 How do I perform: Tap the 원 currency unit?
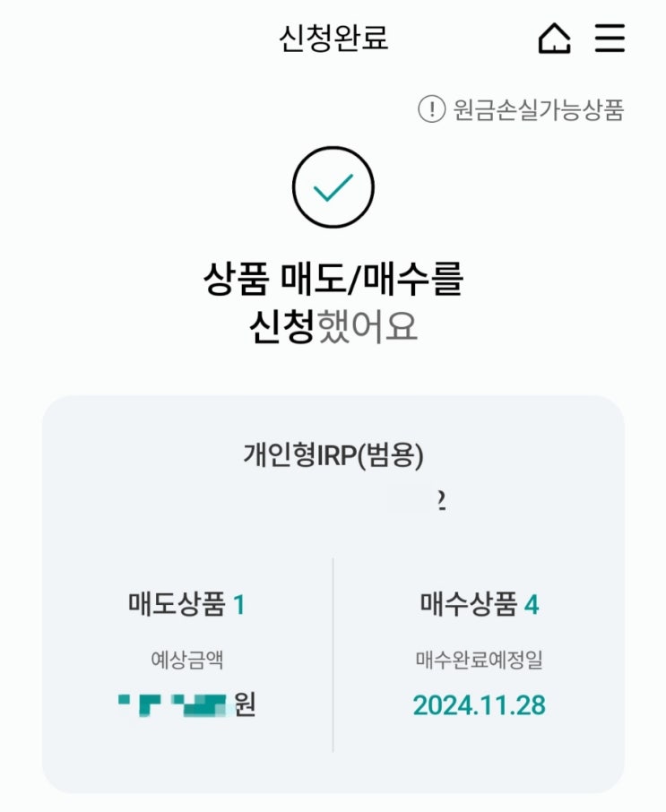245,704
